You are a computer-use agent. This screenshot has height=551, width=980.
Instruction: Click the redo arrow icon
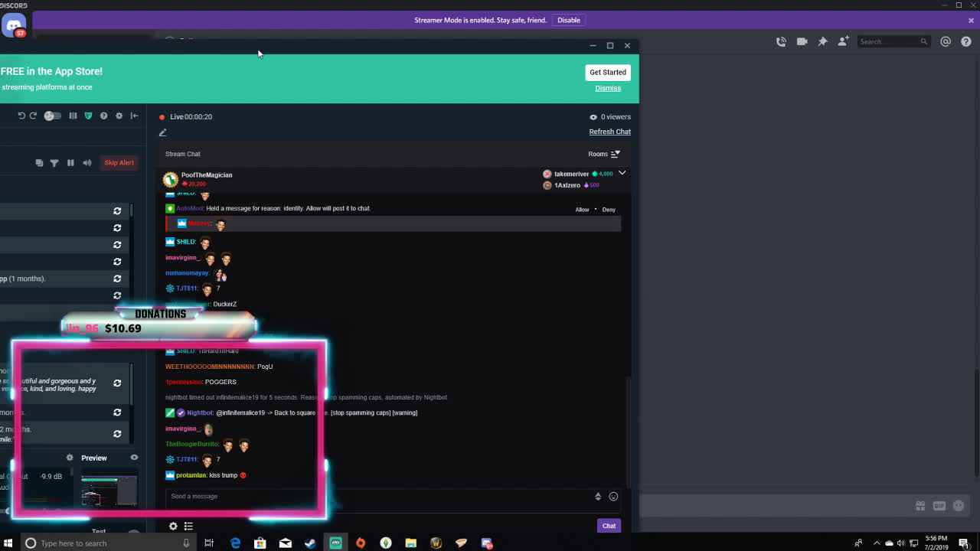33,116
